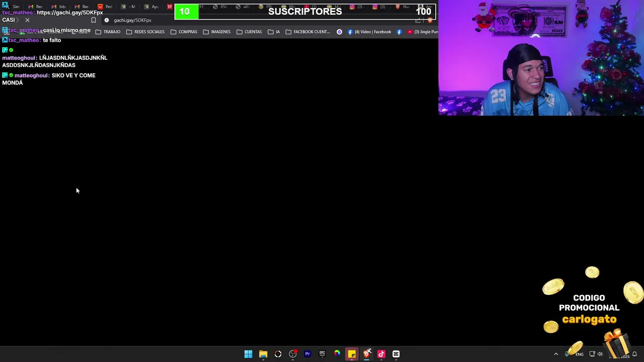Click the microphone icon in system tray

point(567,354)
